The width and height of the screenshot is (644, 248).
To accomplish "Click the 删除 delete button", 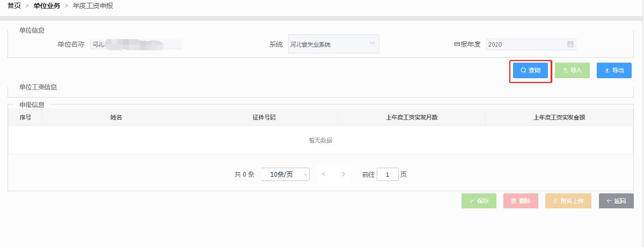I will click(521, 201).
